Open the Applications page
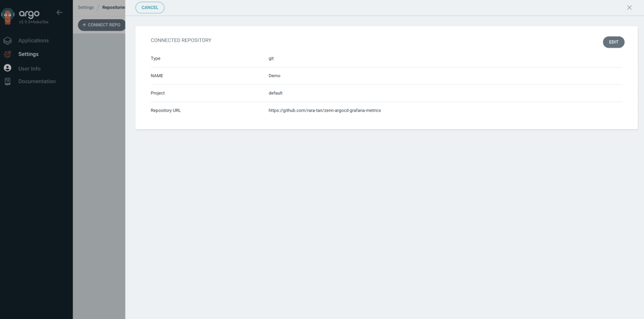644x319 pixels. point(33,41)
